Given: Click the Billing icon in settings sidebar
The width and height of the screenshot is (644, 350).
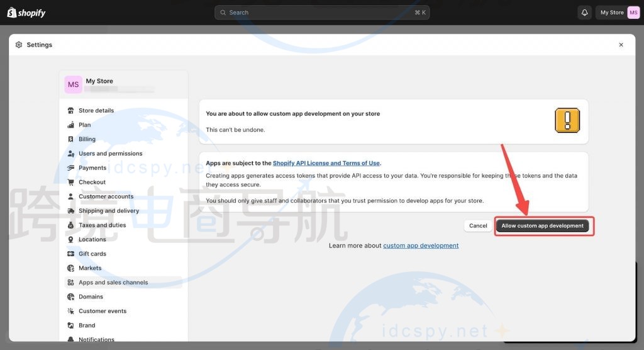Looking at the screenshot, I should coord(70,139).
